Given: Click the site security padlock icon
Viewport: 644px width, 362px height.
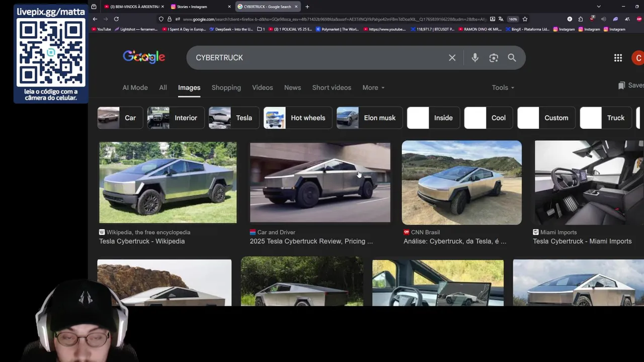Looking at the screenshot, I should coord(169,19).
